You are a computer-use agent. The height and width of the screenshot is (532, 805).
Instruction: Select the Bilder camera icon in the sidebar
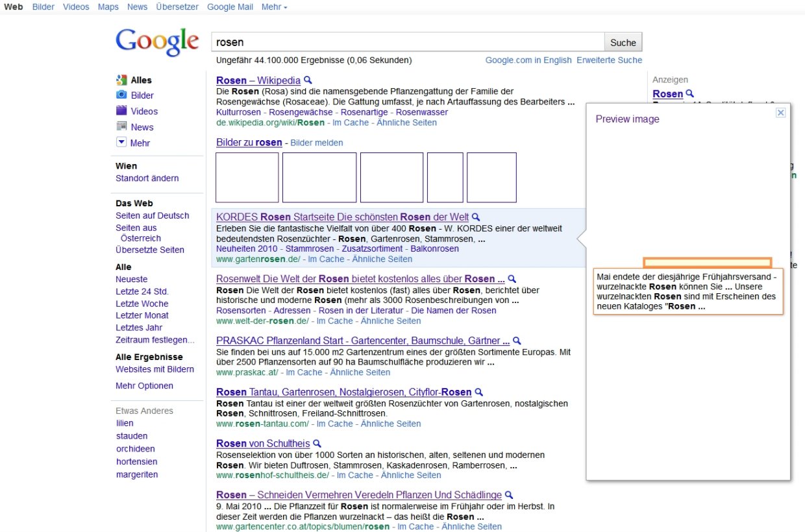[121, 95]
